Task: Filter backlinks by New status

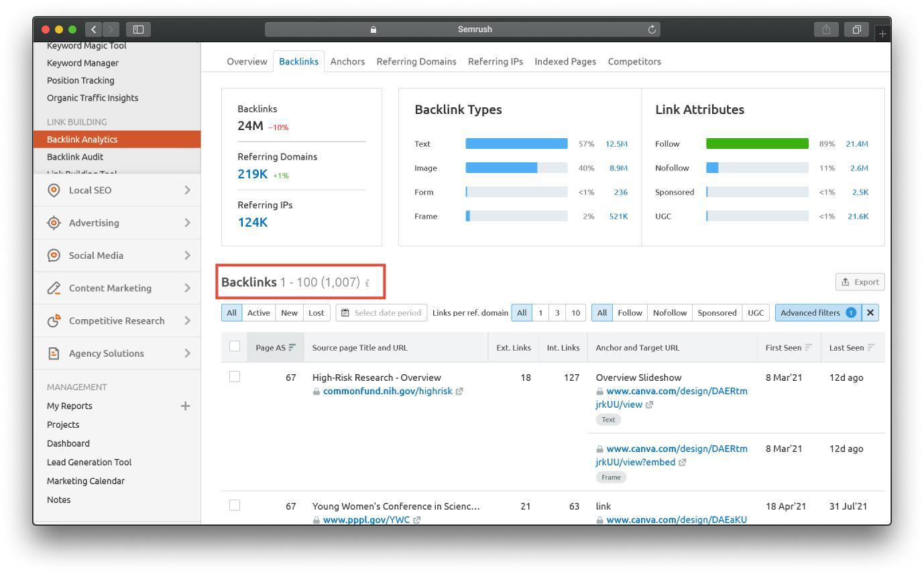Action: tap(289, 312)
